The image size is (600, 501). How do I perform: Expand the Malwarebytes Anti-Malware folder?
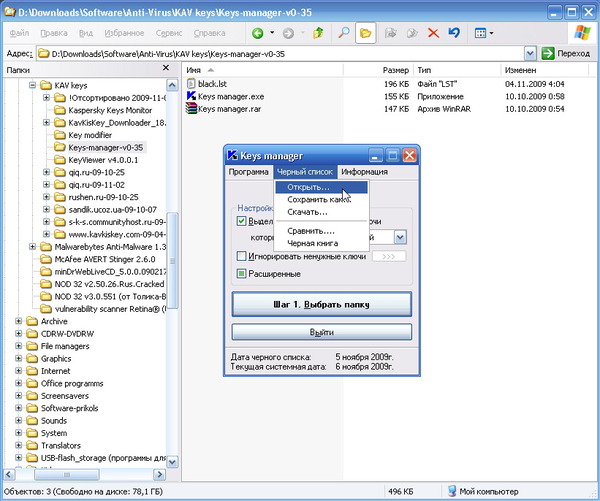click(x=33, y=246)
